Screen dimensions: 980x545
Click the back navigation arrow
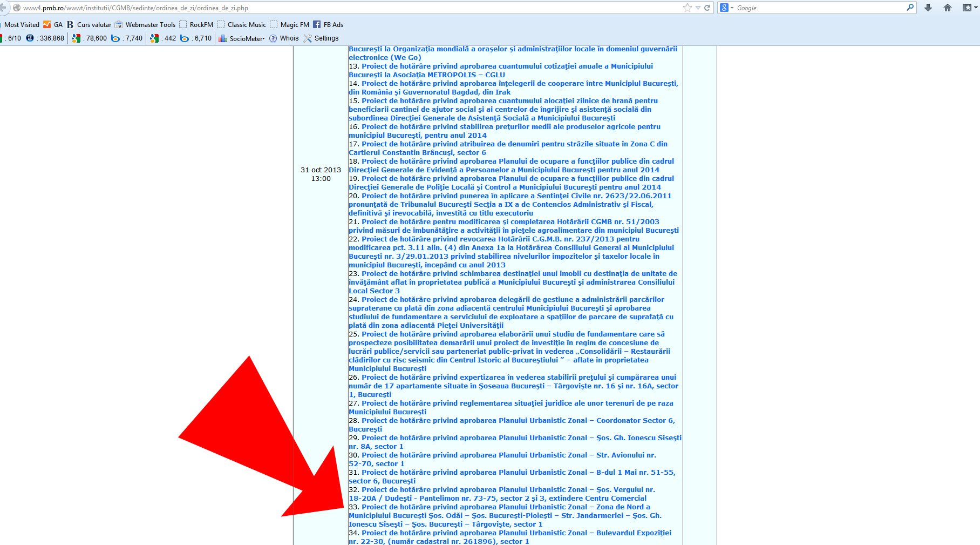(x=3, y=8)
